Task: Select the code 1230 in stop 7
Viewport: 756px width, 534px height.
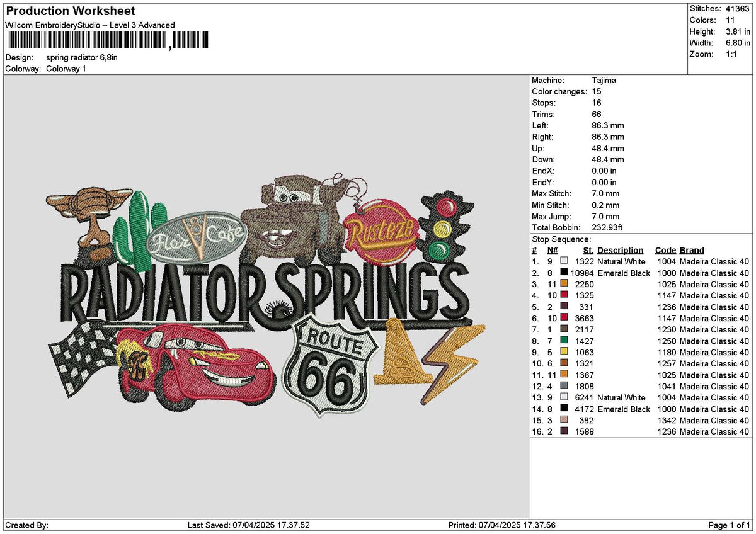Action: (x=667, y=329)
